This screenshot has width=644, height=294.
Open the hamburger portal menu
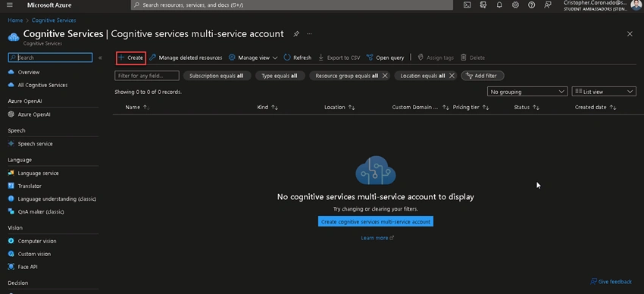coord(10,5)
